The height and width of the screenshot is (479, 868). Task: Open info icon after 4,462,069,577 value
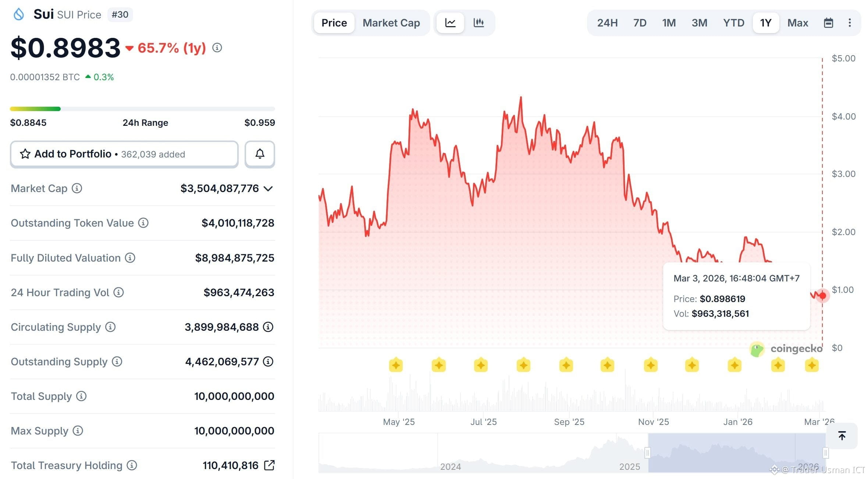[x=268, y=362]
